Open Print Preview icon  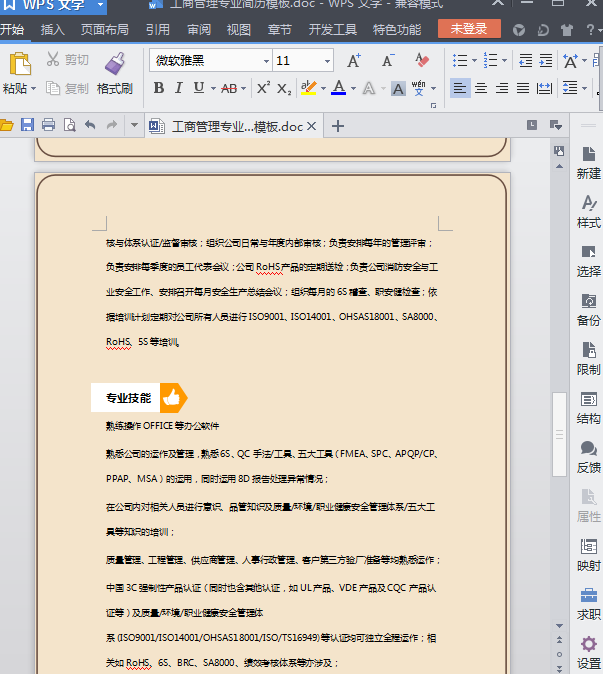[x=69, y=125]
